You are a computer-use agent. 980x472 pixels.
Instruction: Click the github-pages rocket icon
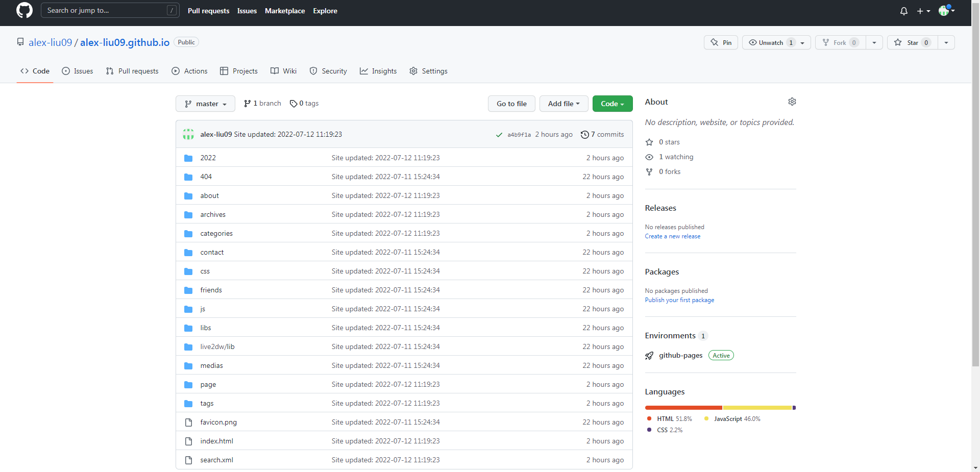649,356
